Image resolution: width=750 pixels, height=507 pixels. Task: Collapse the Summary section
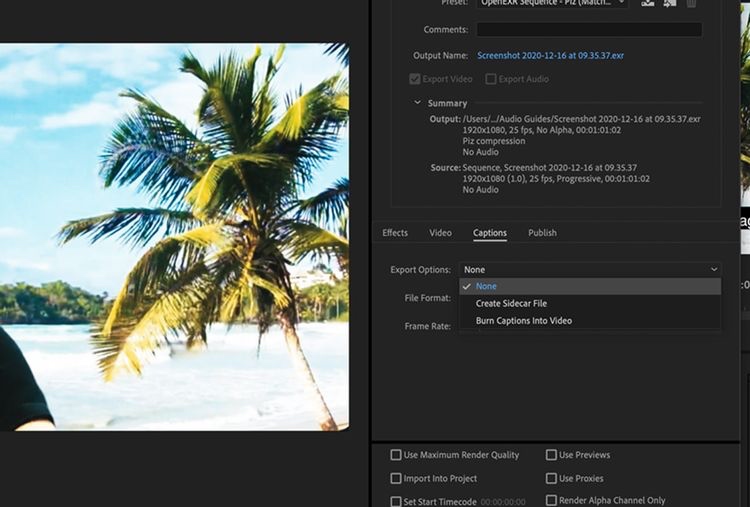418,103
